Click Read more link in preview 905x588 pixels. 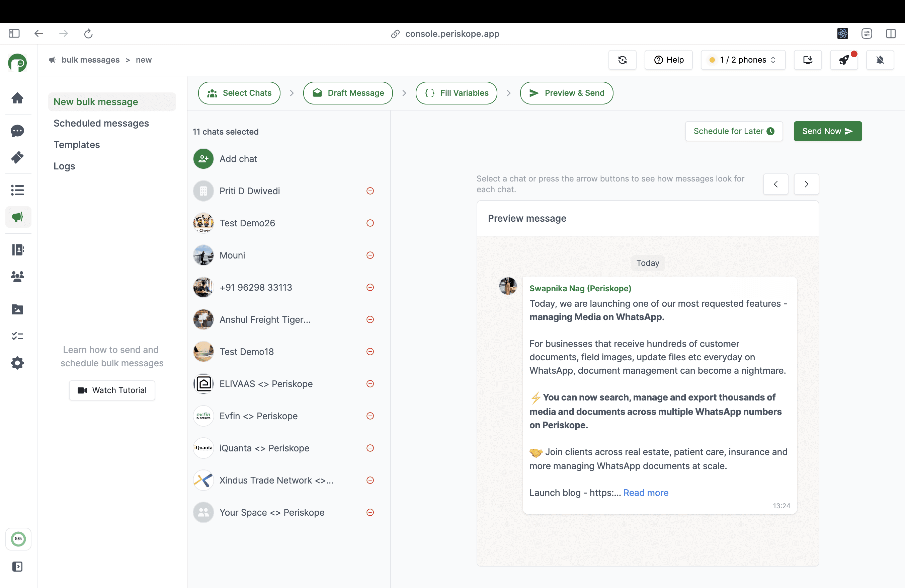(x=645, y=493)
